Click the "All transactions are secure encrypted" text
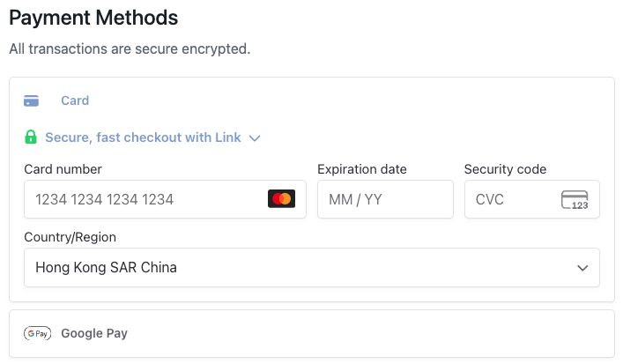This screenshot has width=623, height=364. click(130, 48)
